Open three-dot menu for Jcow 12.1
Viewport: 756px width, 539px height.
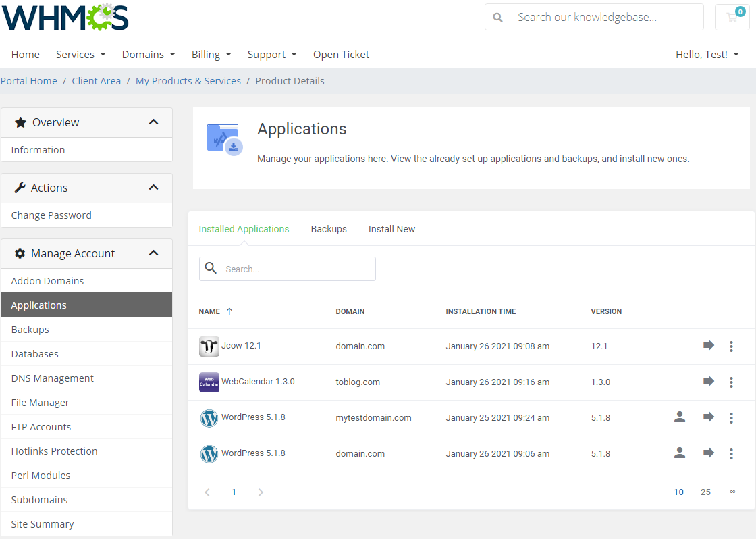tap(732, 346)
